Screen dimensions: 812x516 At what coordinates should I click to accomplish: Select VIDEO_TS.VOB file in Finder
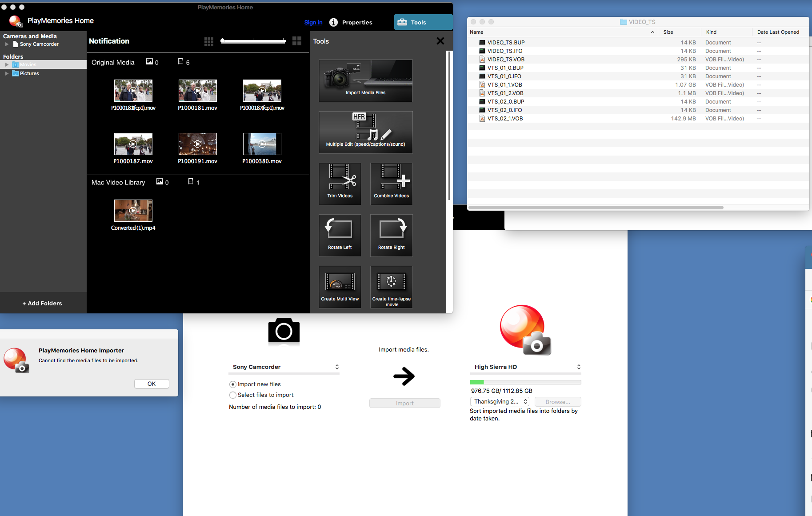click(638, 60)
